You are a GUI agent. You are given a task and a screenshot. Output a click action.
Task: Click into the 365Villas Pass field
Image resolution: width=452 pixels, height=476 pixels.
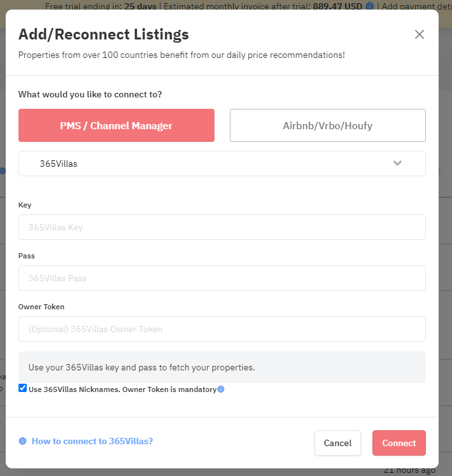point(222,278)
